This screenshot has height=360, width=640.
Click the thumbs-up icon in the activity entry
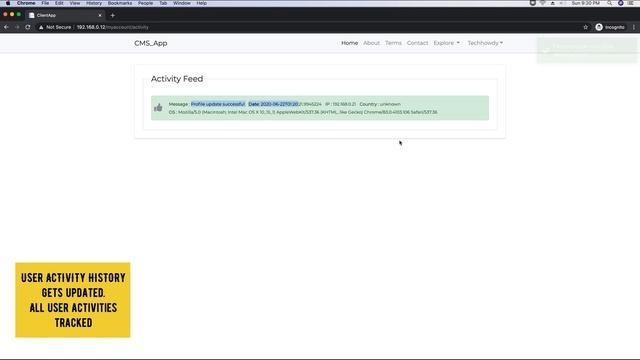(158, 108)
